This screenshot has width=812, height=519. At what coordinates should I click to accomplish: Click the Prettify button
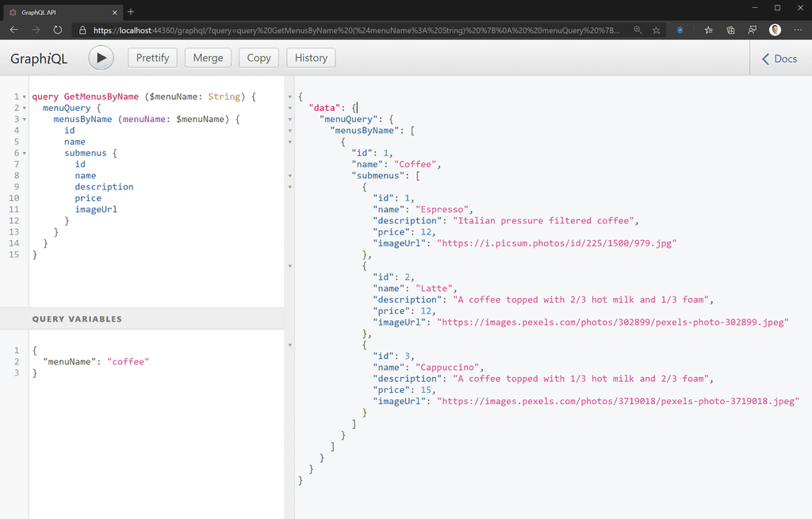click(152, 57)
